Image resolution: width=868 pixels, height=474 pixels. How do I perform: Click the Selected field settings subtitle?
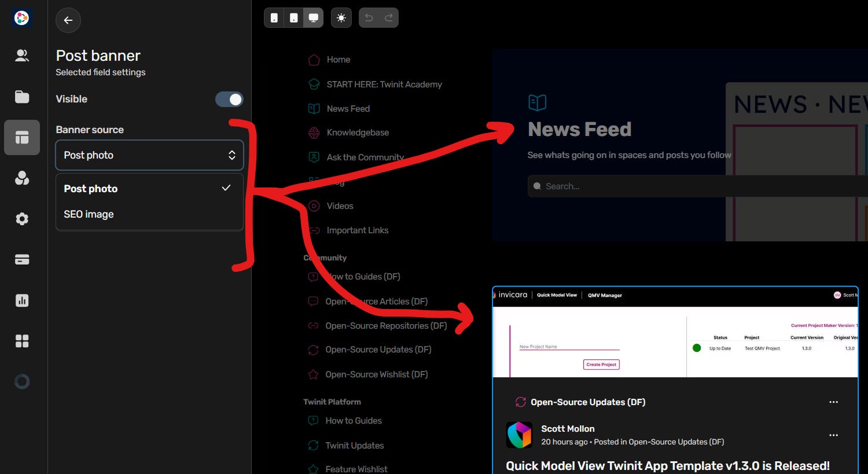coord(101,72)
